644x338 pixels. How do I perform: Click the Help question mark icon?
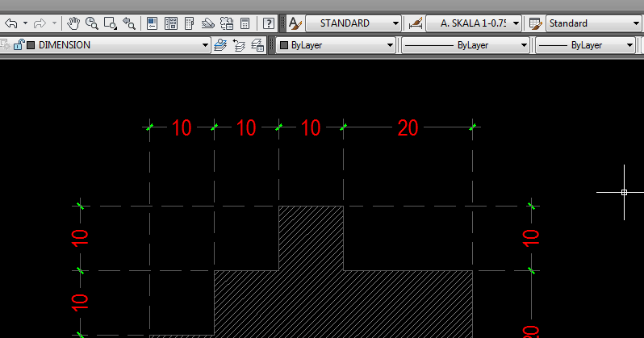tap(268, 23)
